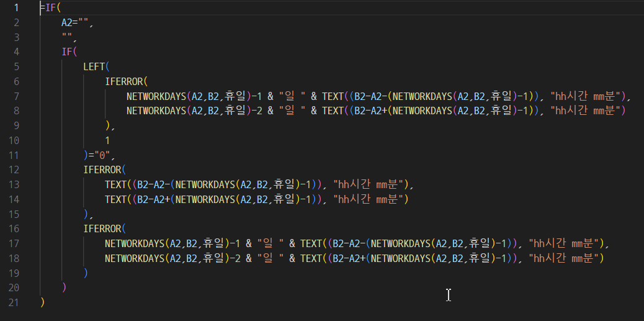Click the nested IF( on line 4
This screenshot has width=644, height=321.
pos(69,52)
